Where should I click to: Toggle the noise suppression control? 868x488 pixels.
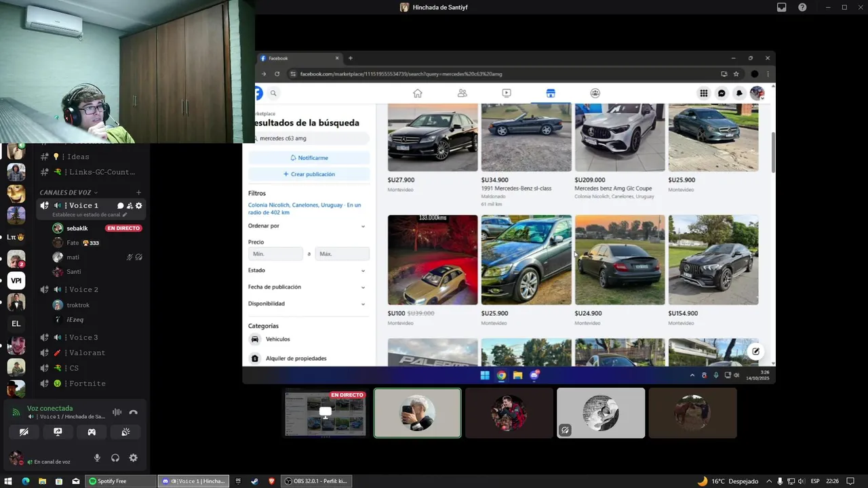[117, 412]
